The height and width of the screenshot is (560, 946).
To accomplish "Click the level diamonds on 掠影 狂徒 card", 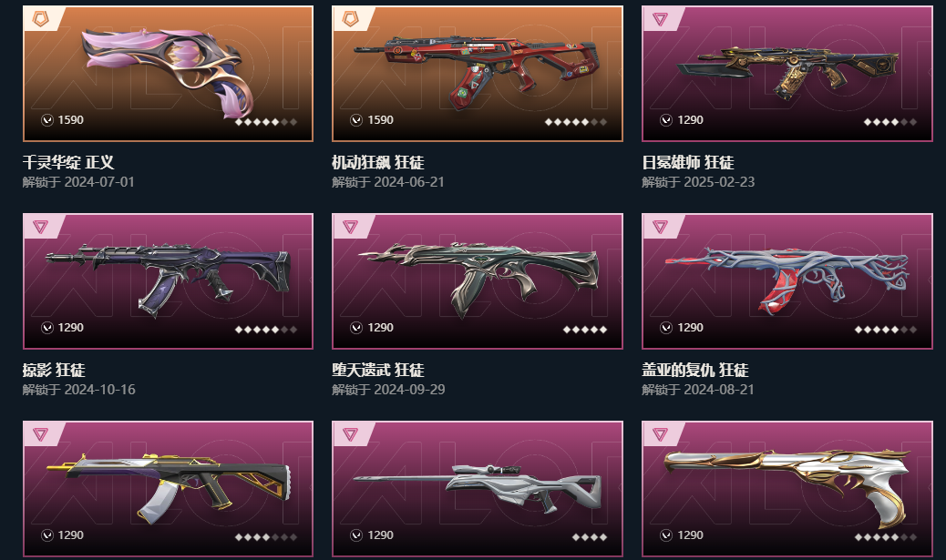I will (266, 329).
